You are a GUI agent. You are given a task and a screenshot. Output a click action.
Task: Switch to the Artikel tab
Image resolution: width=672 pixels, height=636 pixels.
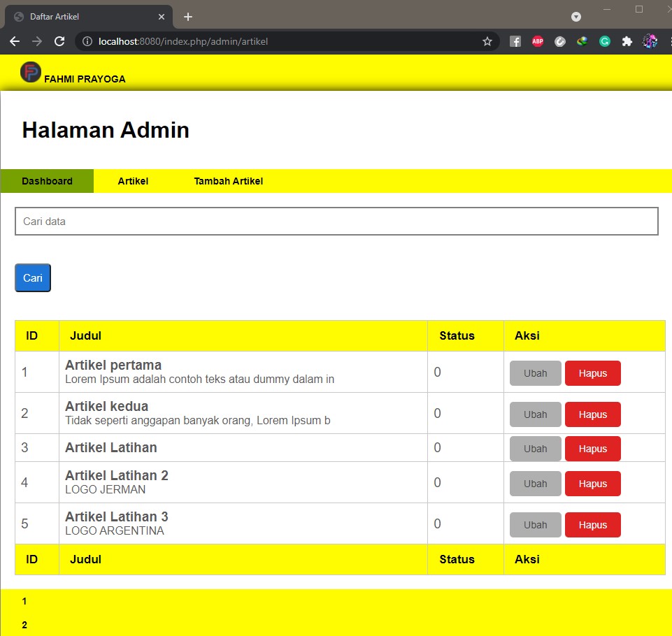[133, 181]
